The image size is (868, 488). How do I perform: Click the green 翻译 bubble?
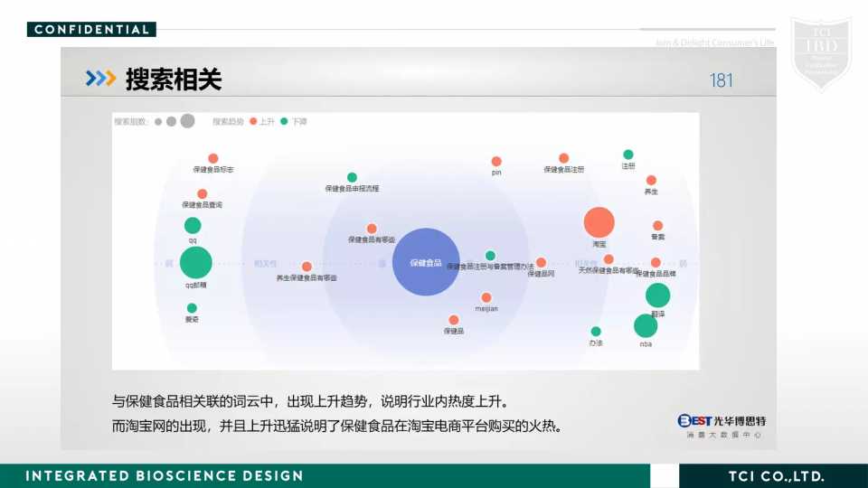[x=657, y=295]
